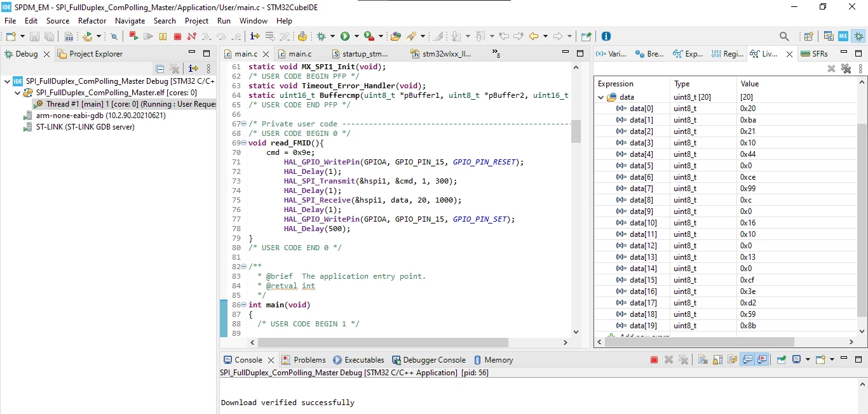Show the hidden editor tabs list
Image resolution: width=868 pixels, height=414 pixels.
496,54
